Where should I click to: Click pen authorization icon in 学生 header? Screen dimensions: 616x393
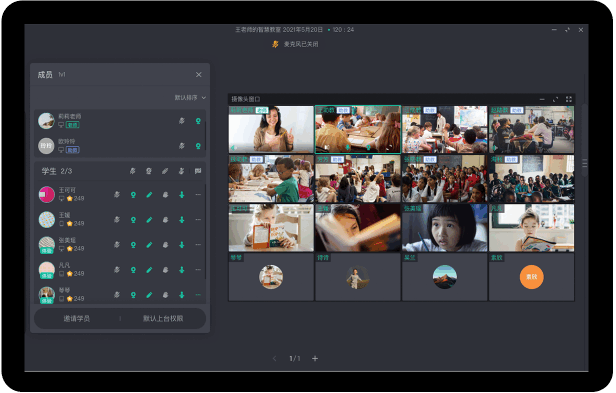[165, 171]
